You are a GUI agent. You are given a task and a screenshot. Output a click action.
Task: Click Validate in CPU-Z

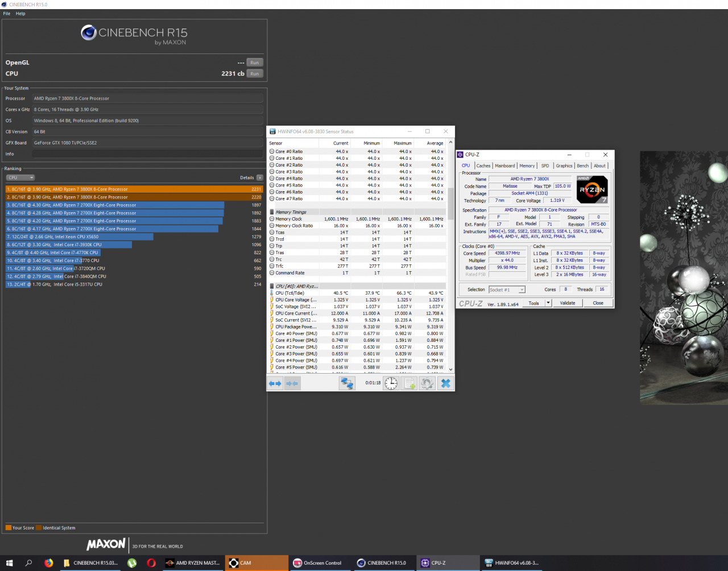pyautogui.click(x=567, y=303)
